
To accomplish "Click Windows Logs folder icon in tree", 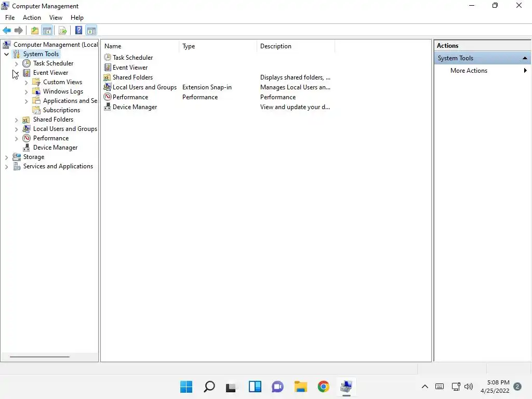I will 36,91.
